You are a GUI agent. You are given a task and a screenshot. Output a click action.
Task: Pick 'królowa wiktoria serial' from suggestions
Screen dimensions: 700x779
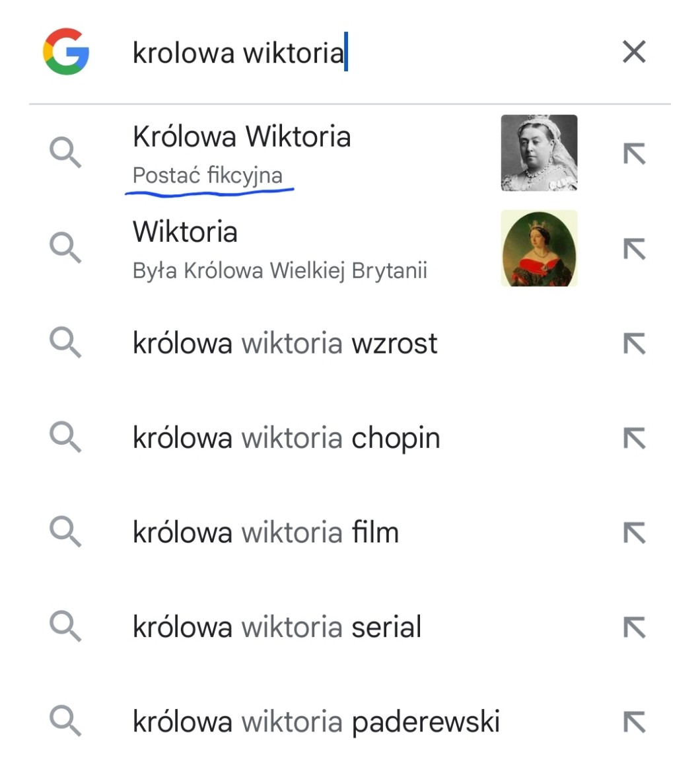tap(350, 626)
